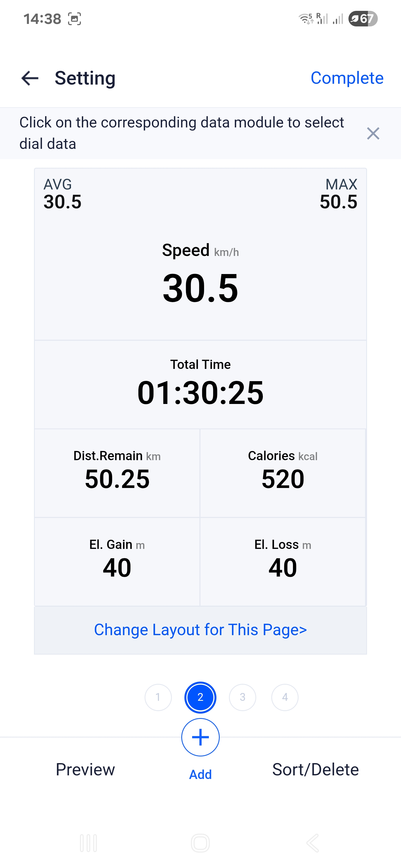Tap the screenshot icon in status bar

pyautogui.click(x=75, y=19)
